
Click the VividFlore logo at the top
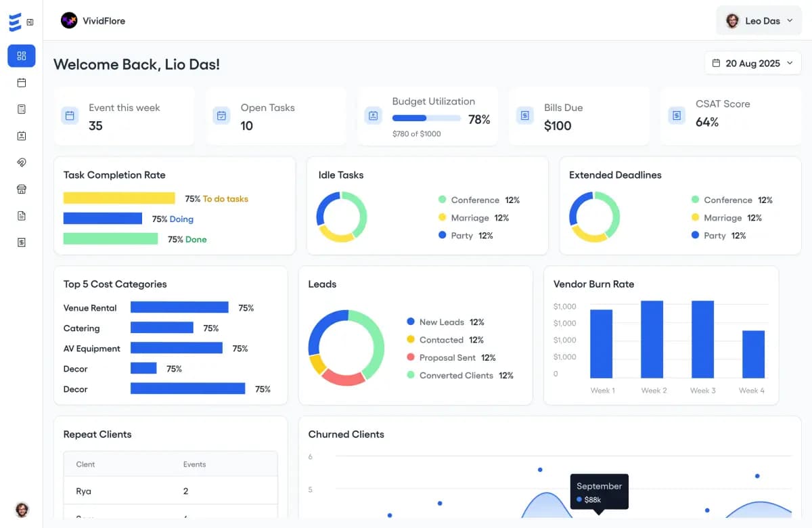point(93,20)
